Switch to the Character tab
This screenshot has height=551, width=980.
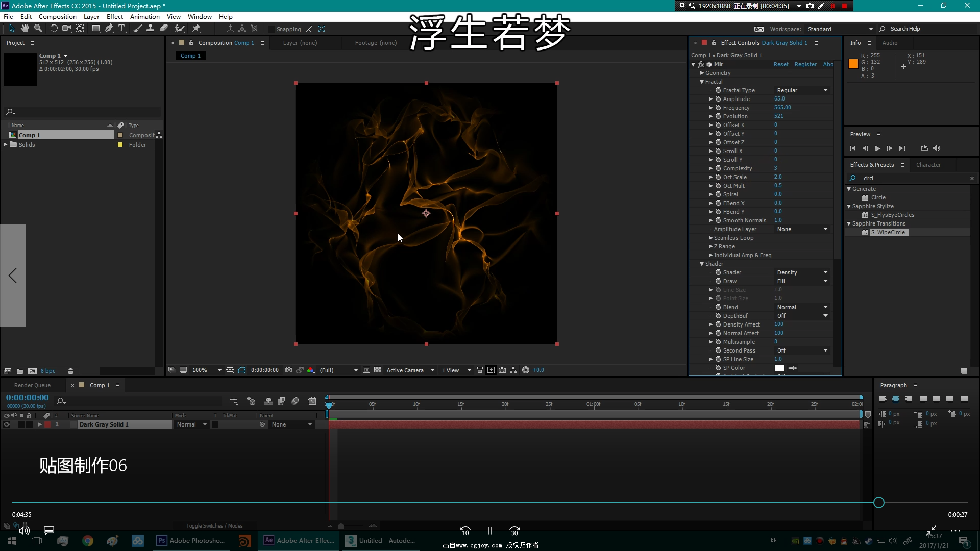tap(928, 165)
